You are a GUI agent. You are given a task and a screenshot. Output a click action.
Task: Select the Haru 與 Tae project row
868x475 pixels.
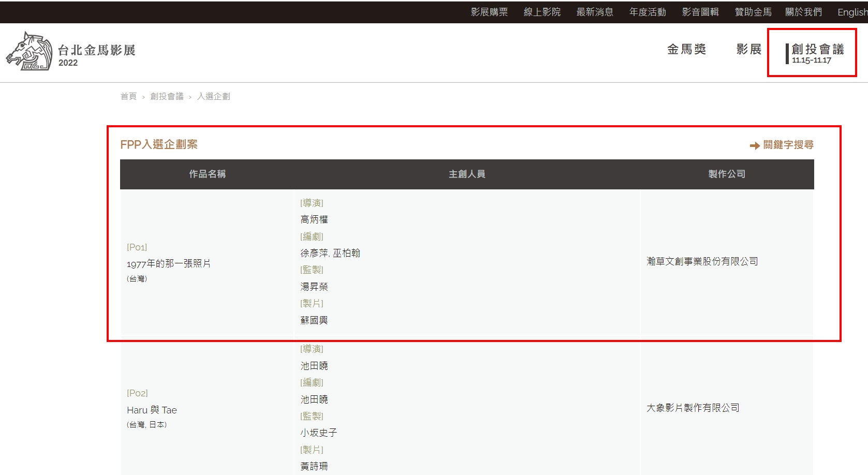[152, 410]
